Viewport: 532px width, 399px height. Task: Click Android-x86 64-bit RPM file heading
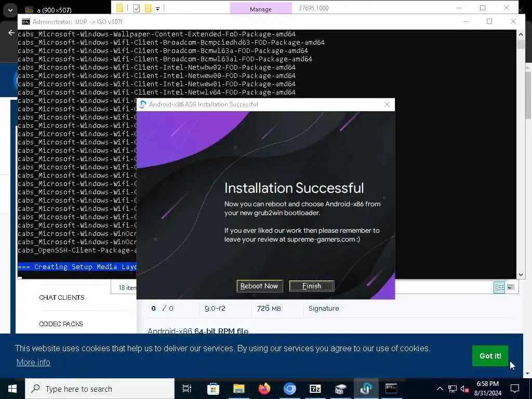coord(198,330)
